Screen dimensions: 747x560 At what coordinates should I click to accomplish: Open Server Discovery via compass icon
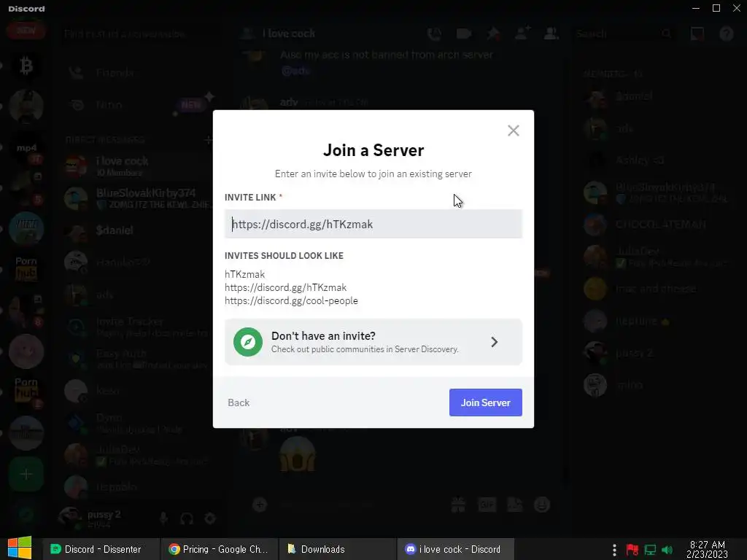click(248, 342)
